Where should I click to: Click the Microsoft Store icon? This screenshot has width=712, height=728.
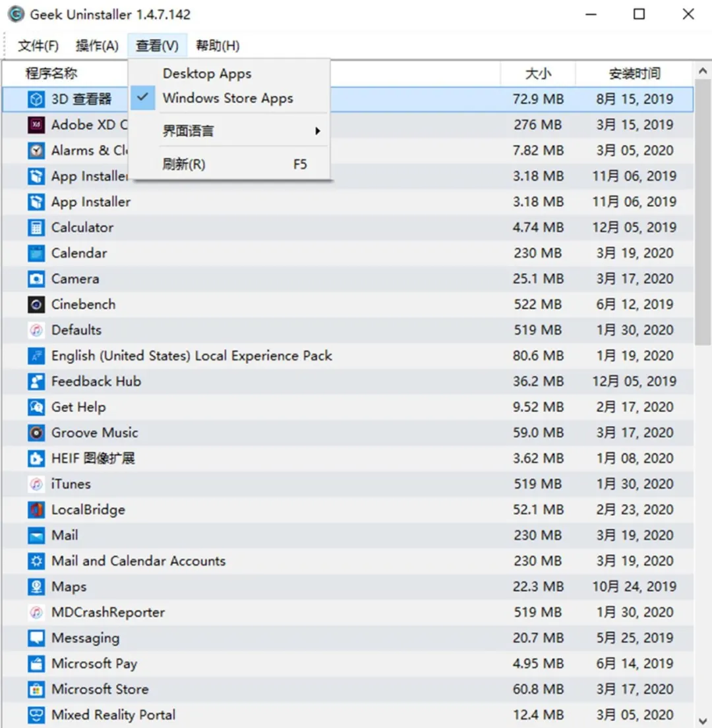coord(36,690)
